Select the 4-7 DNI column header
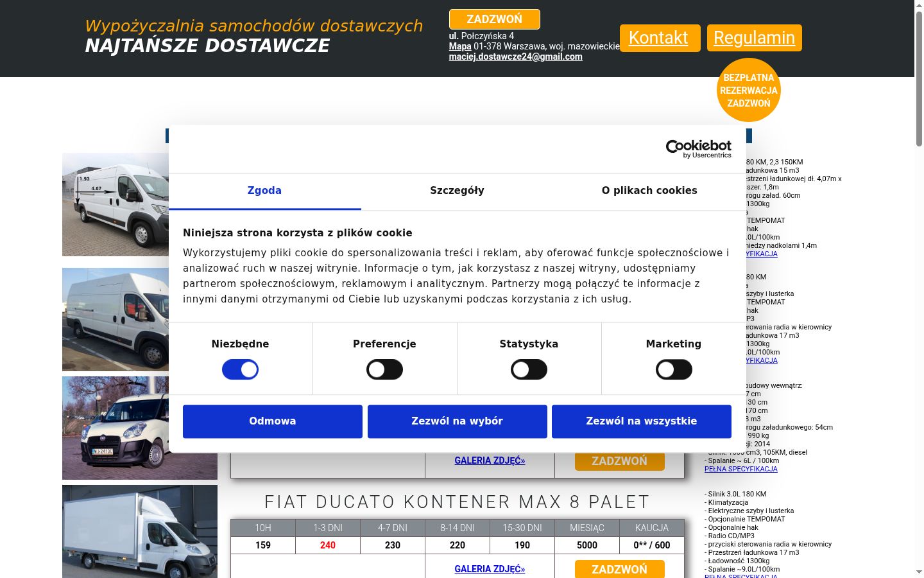The height and width of the screenshot is (578, 924). point(393,528)
